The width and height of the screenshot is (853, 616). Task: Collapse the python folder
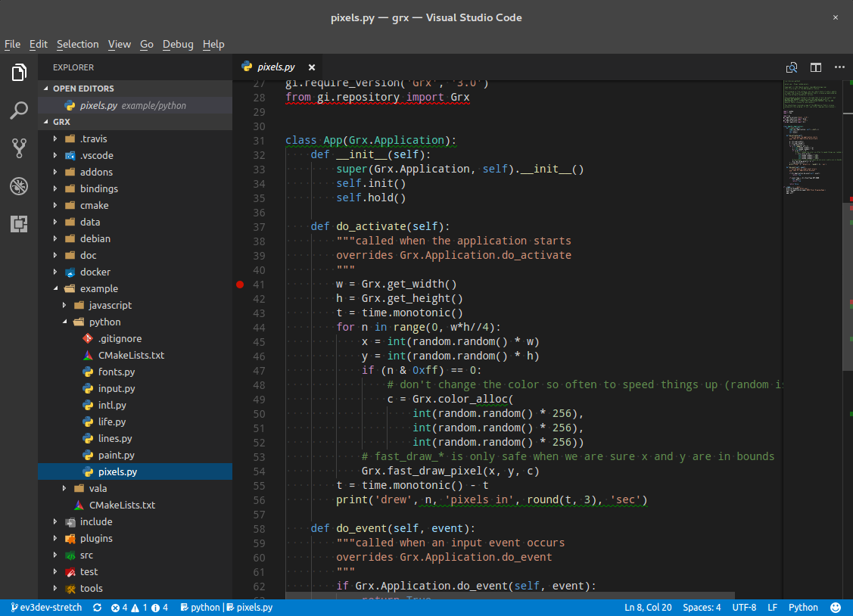66,322
